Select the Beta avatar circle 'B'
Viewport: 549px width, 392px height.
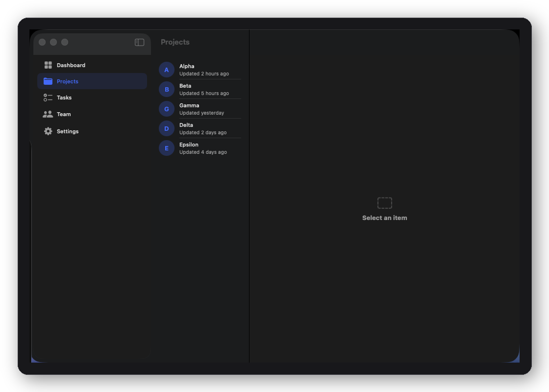pos(167,89)
